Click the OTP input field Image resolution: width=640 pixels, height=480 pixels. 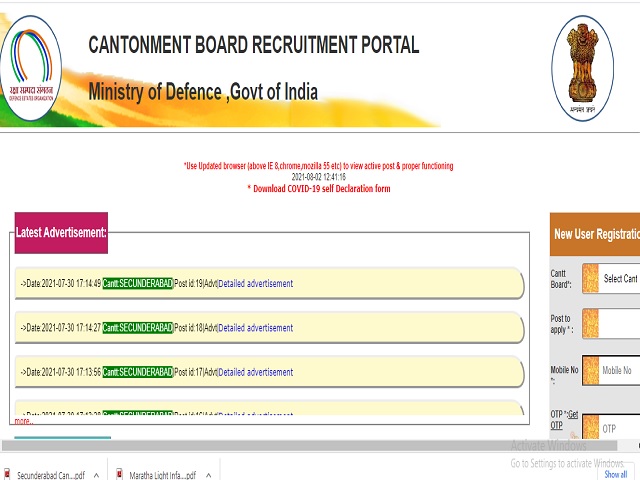pos(619,428)
